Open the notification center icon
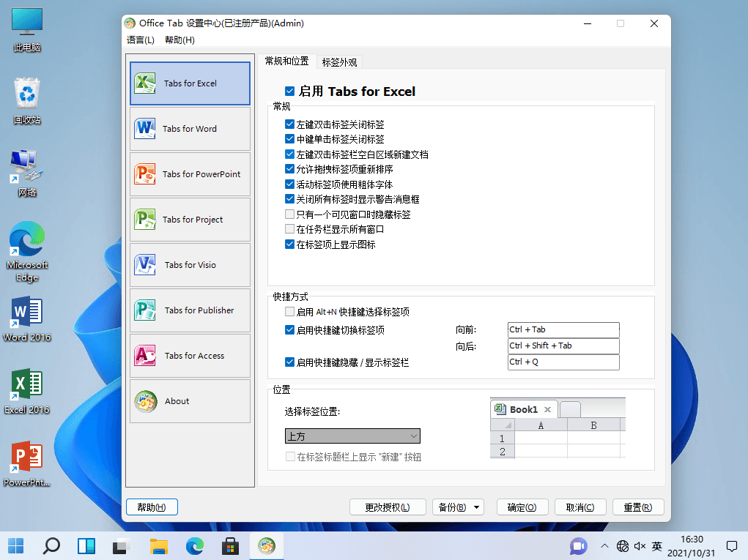The image size is (748, 560). pyautogui.click(x=732, y=546)
